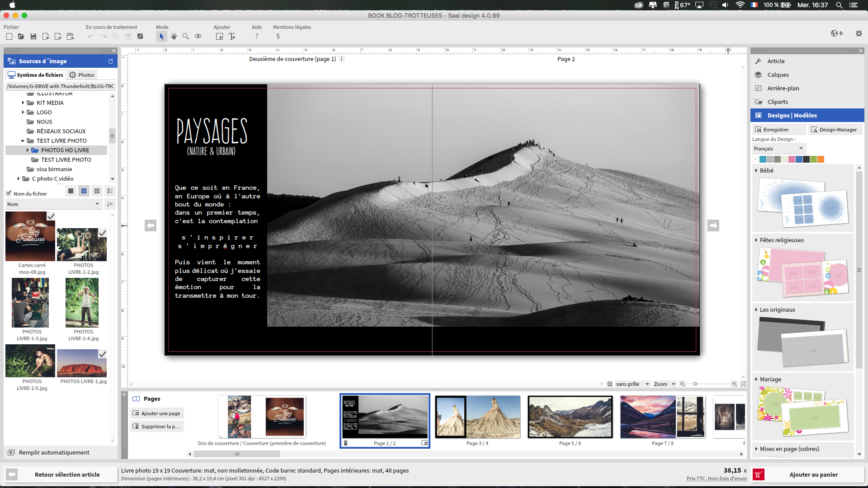This screenshot has width=868, height=488.
Task: Refresh the Sources d'image panel
Action: [110, 61]
